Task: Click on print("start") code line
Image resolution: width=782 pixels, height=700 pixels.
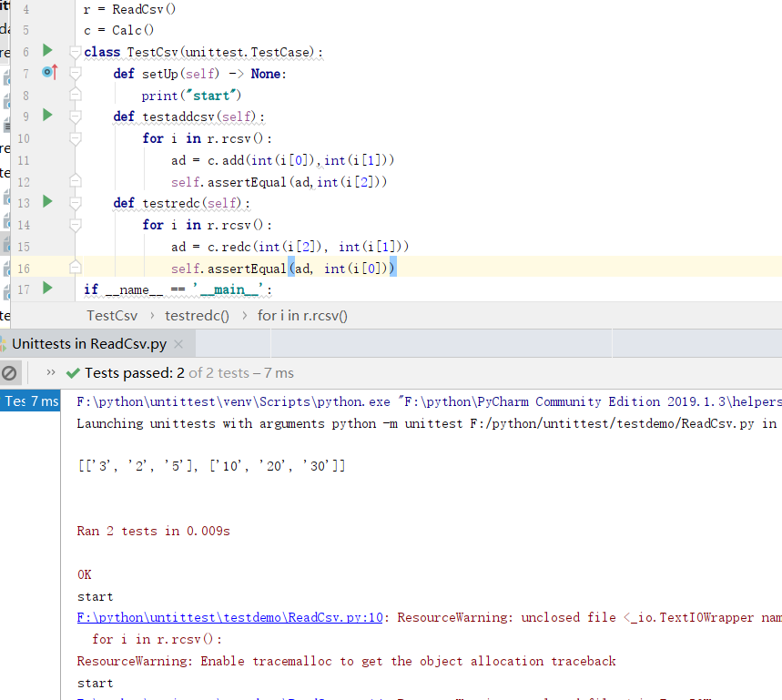Action: 191,96
